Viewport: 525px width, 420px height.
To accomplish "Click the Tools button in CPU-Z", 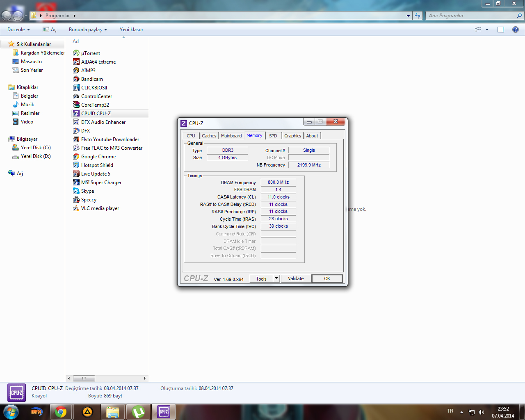I will [x=261, y=278].
